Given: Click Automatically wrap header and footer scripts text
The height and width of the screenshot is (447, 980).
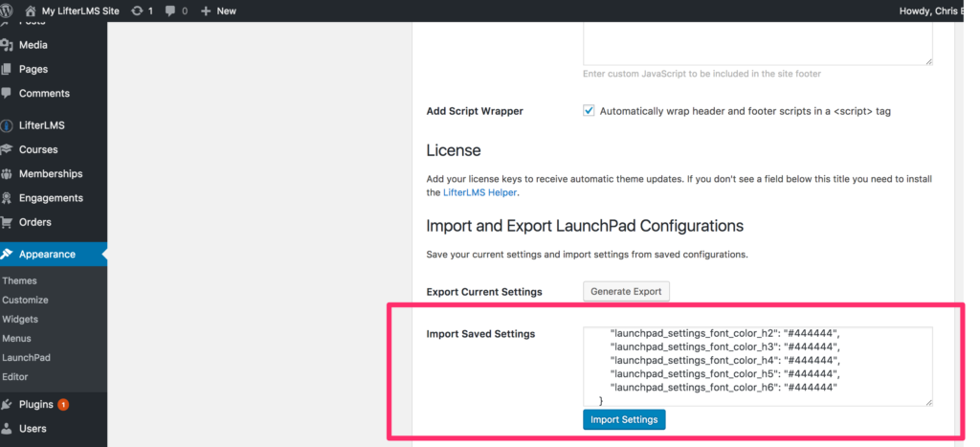Looking at the screenshot, I should (745, 111).
